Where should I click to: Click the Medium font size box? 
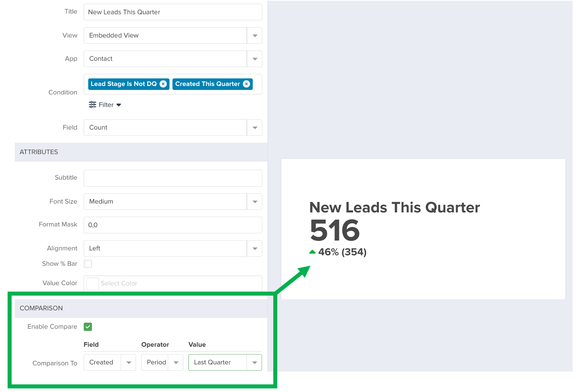165,202
